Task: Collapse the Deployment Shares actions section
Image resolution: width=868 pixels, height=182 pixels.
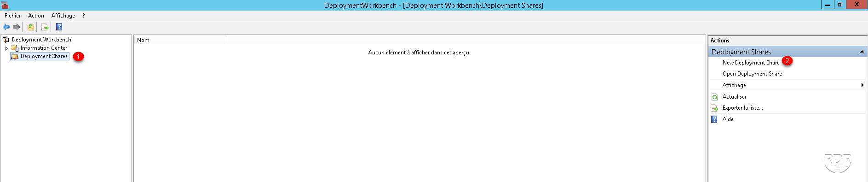Action: [x=862, y=52]
